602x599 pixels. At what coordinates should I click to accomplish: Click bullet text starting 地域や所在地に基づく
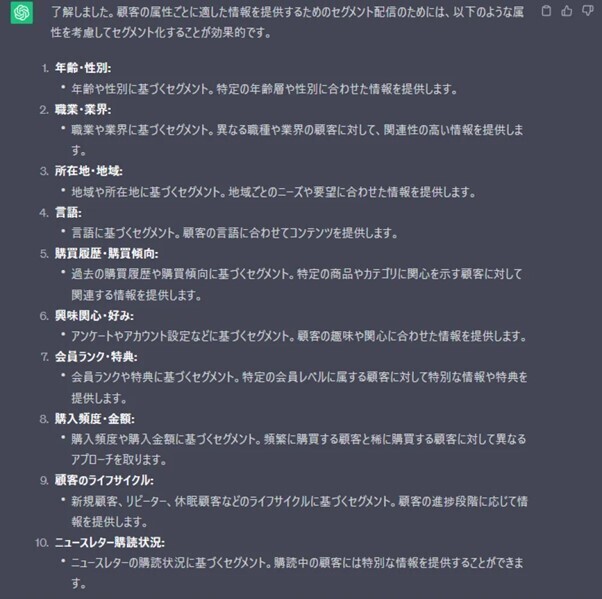tap(273, 192)
